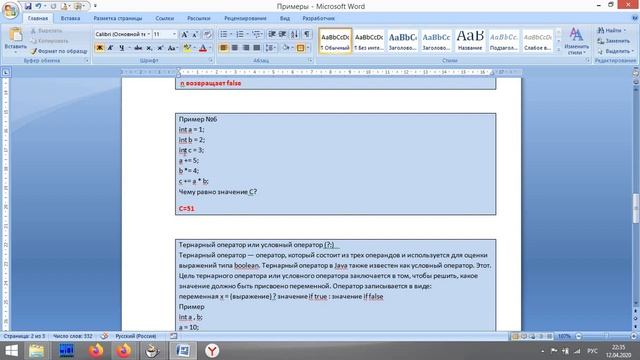Open Word help question mark icon
The image size is (640, 360).
coord(635,18)
